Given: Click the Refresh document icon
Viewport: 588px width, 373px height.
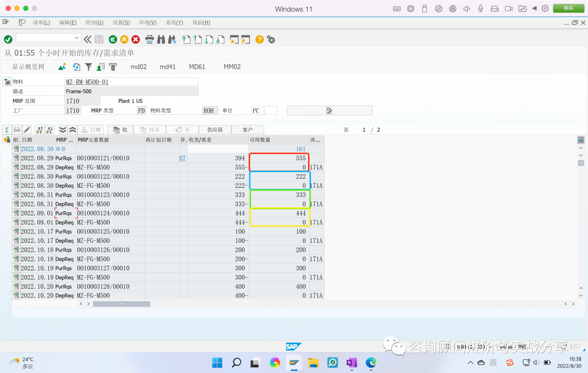Looking at the screenshot, I should (77, 67).
